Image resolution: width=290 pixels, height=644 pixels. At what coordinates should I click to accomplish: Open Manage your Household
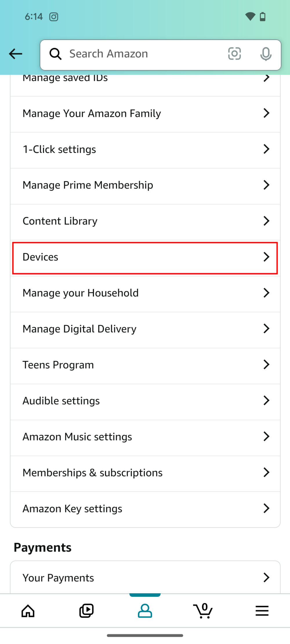coord(145,293)
